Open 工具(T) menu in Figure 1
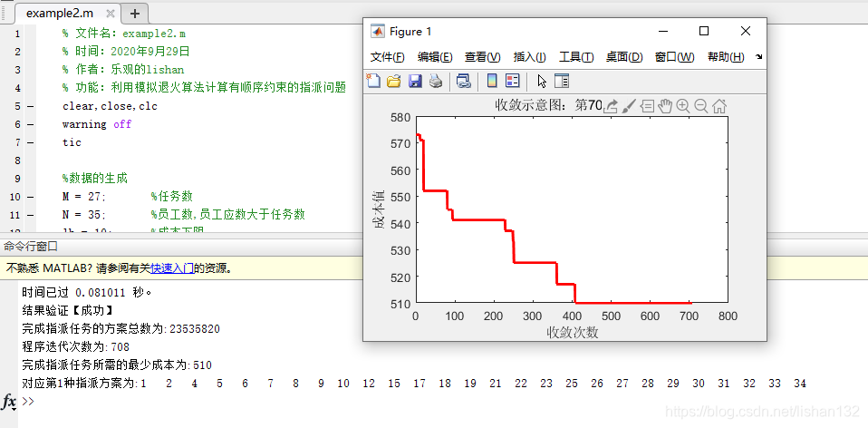The height and width of the screenshot is (428, 868). pos(576,57)
